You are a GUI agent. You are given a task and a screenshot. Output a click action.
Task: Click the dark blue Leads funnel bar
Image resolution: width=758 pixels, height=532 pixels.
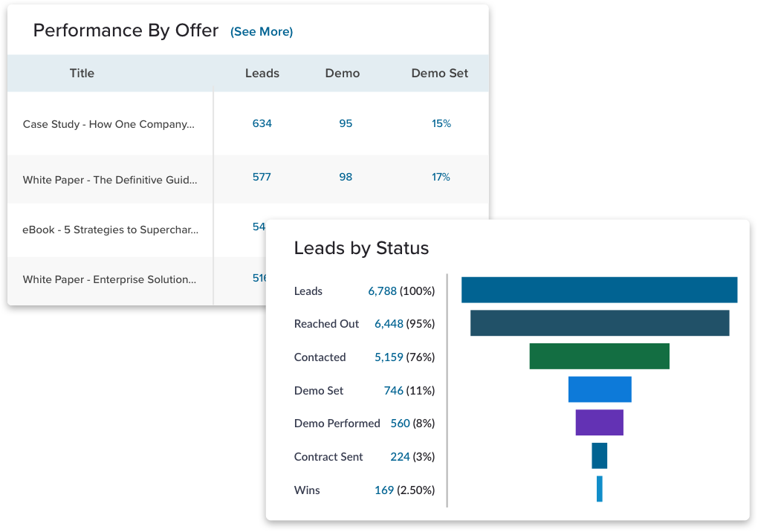(599, 290)
